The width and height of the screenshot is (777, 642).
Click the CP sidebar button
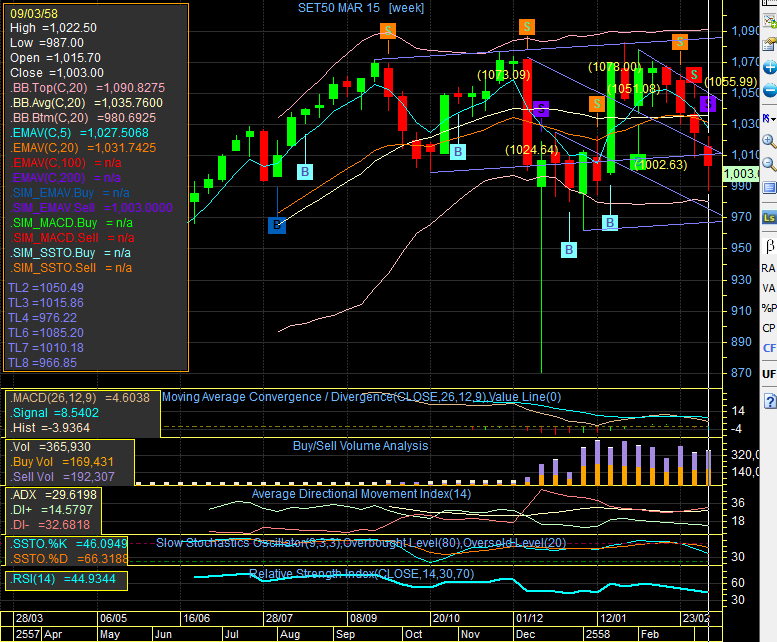(769, 328)
